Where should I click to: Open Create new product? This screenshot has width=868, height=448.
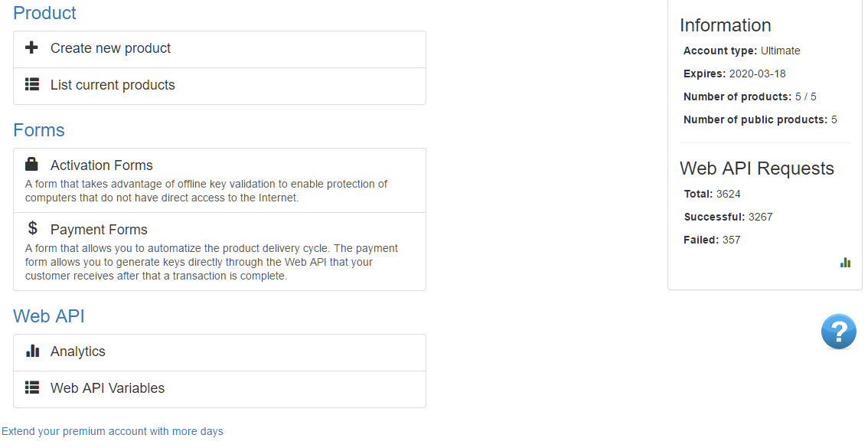click(220, 49)
